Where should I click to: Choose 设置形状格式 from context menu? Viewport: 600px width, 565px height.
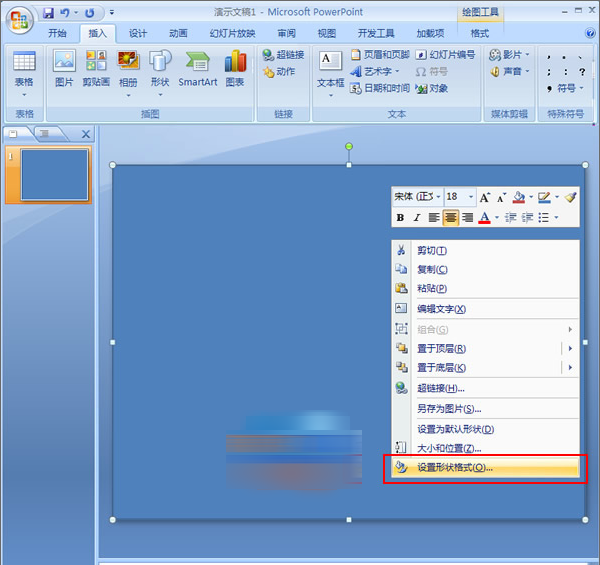tap(485, 467)
